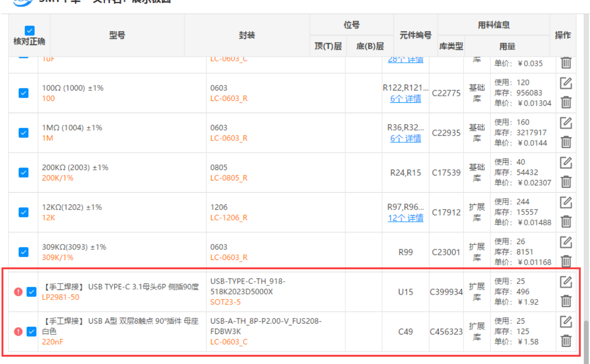Screen dimensions: 590x364
Task: Delete the 200KΩ resistor row
Action: (x=565, y=182)
